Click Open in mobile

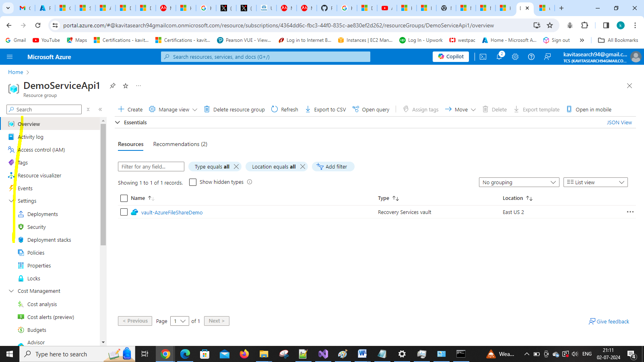click(x=589, y=109)
